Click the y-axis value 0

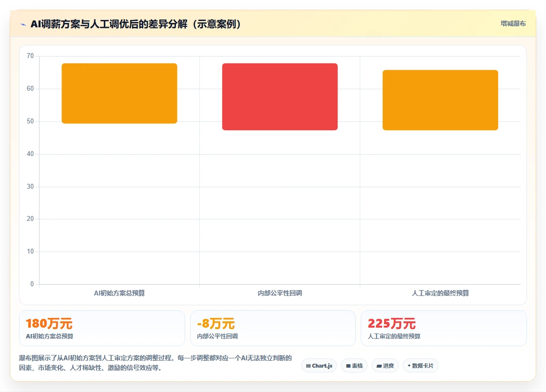(32, 284)
